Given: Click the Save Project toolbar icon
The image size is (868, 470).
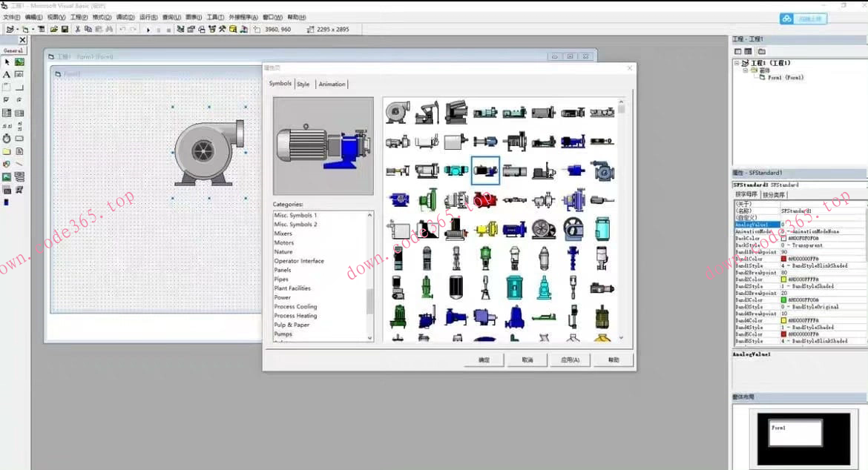Looking at the screenshot, I should click(65, 29).
